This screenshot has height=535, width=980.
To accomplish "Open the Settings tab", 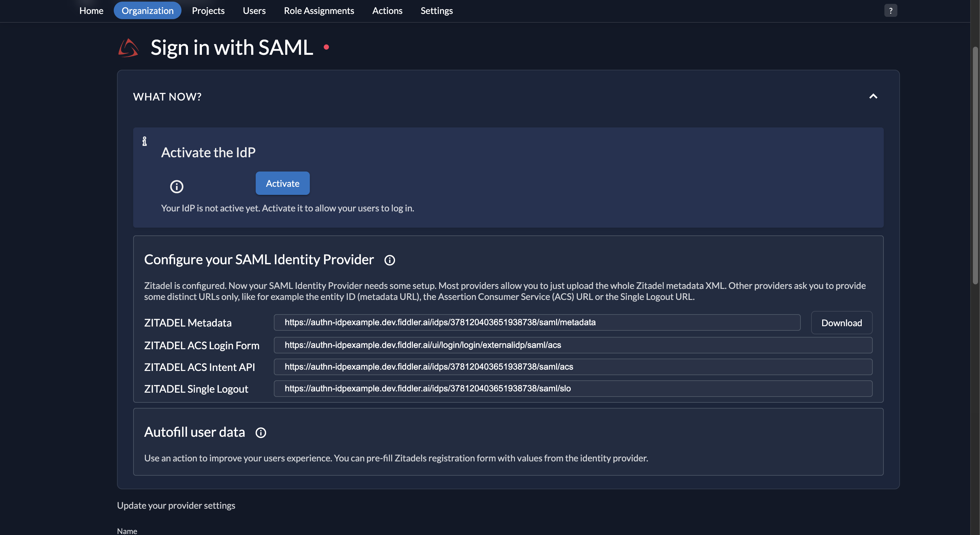I will [436, 11].
